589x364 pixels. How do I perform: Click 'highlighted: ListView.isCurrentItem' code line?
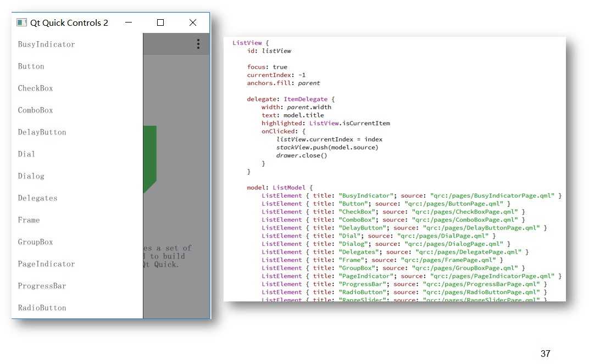(326, 123)
